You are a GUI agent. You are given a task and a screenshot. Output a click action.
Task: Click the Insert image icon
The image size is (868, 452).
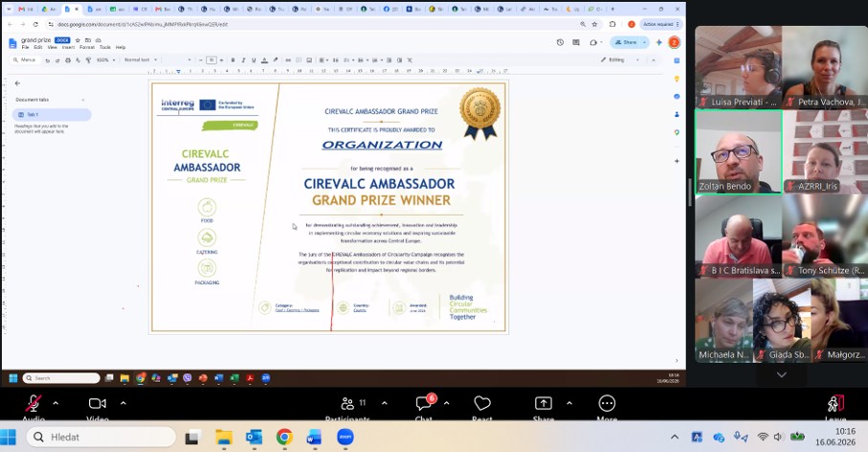click(309, 59)
